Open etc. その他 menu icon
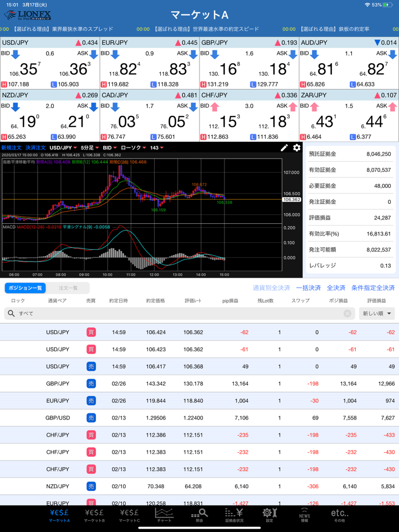 click(339, 514)
